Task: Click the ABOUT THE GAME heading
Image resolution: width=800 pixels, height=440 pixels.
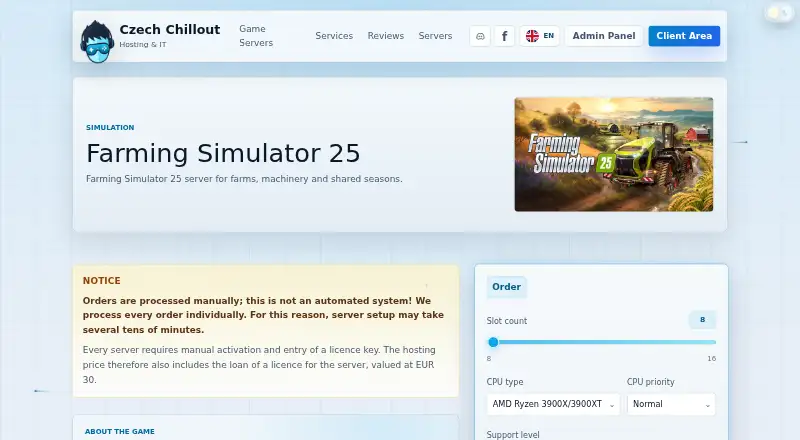Action: [x=119, y=432]
